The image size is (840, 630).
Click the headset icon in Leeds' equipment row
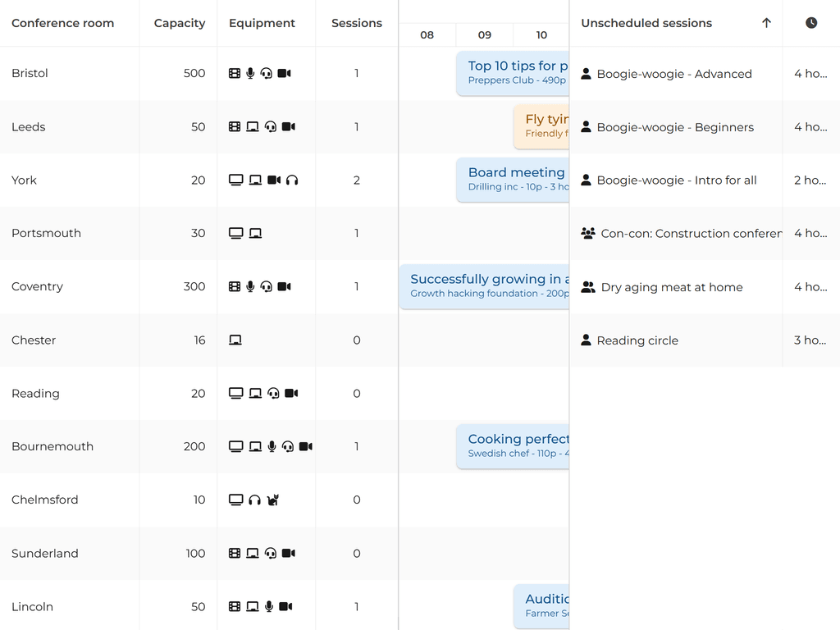[x=270, y=126]
